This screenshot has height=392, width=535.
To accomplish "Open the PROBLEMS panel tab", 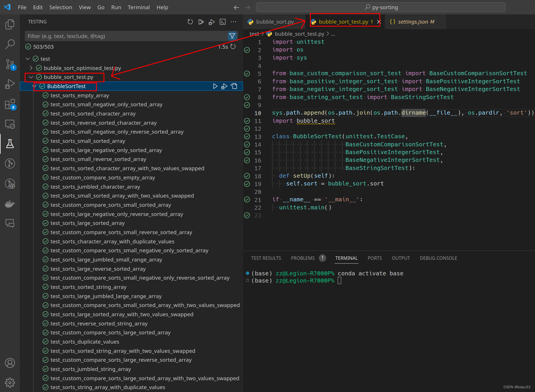I will click(303, 258).
